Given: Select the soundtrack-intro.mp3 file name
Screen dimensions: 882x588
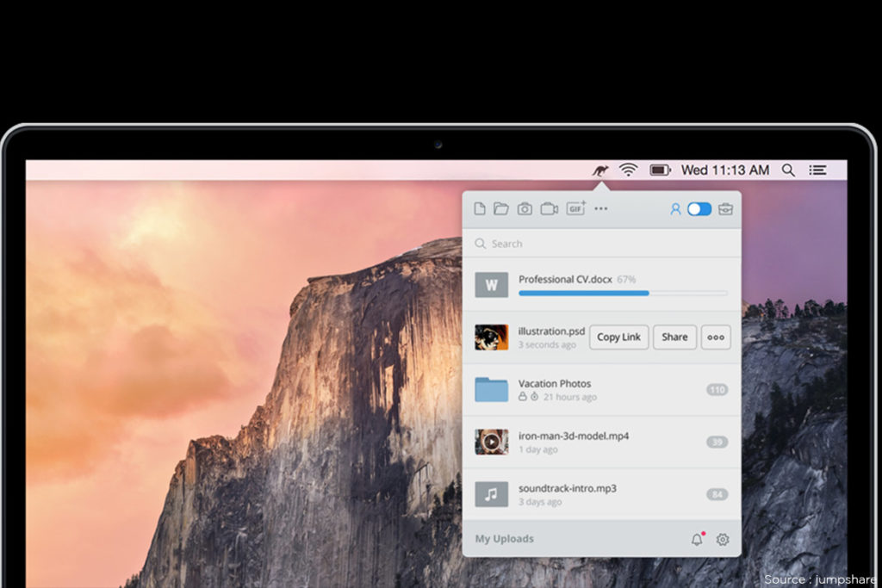Looking at the screenshot, I should 567,488.
